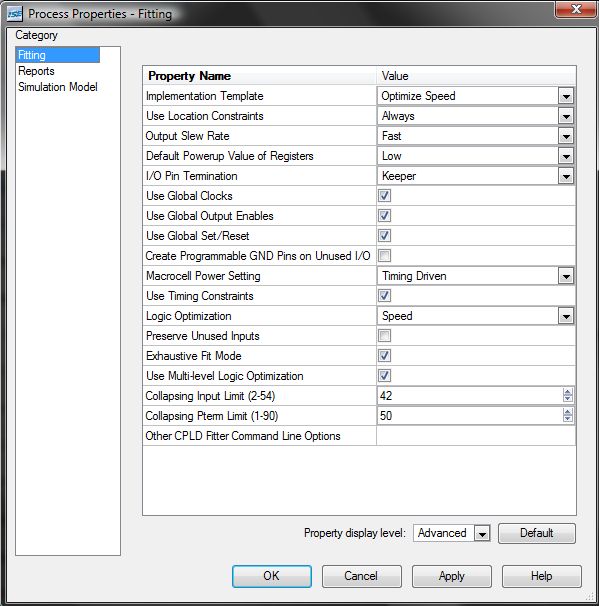Image resolution: width=599 pixels, height=606 pixels.
Task: Decrease the Collapsing Input Limit with down arrow
Action: coord(567,399)
